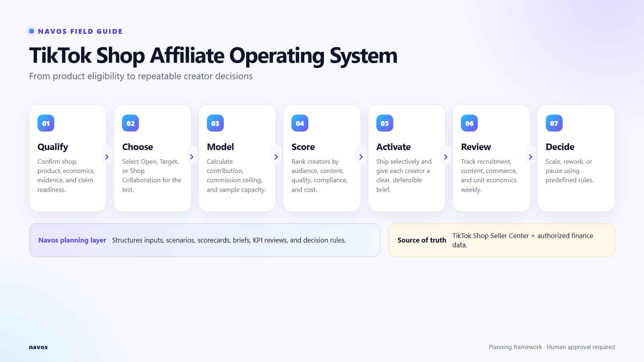The image size is (644, 362).
Task: Select the Choose card heading
Action: click(138, 147)
